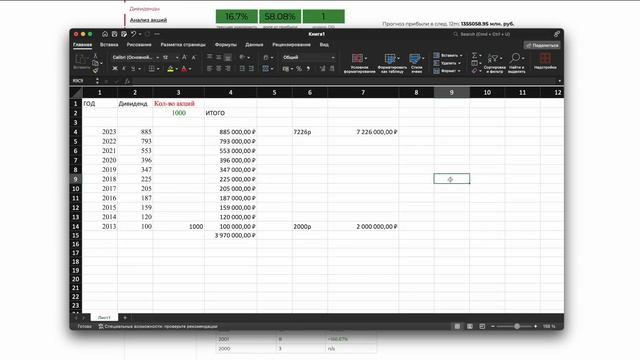This screenshot has height=360, width=640.
Task: Click the Copy icon in the clipboard group
Action: (95, 63)
